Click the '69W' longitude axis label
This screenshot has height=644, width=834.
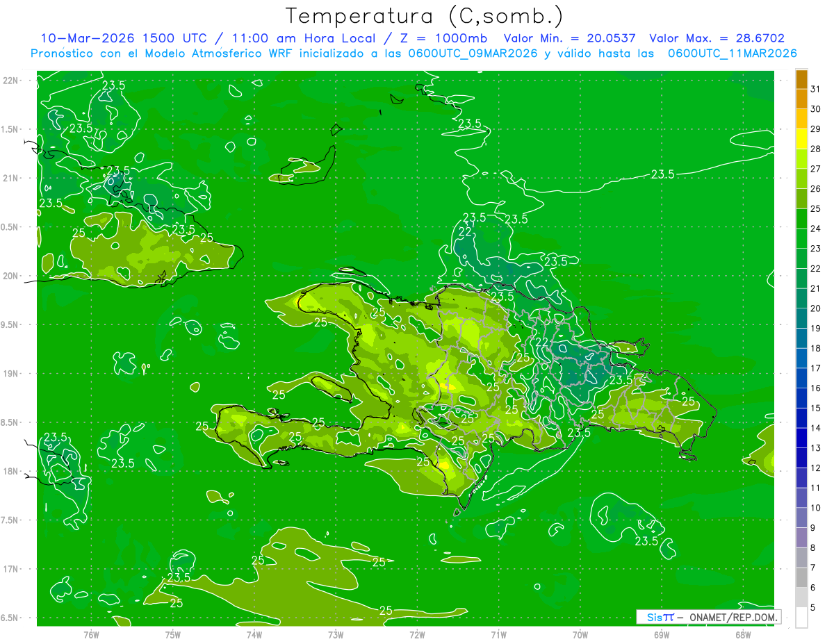(x=662, y=635)
